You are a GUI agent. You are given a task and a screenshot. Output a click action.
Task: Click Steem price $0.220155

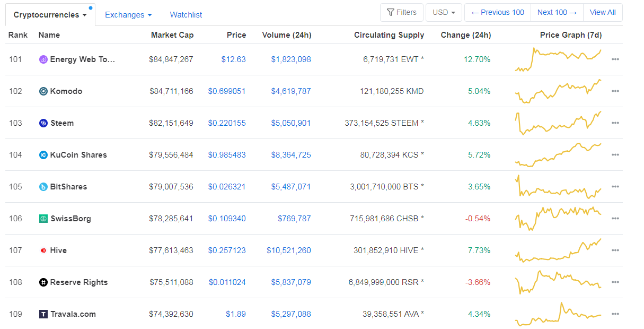(x=227, y=123)
